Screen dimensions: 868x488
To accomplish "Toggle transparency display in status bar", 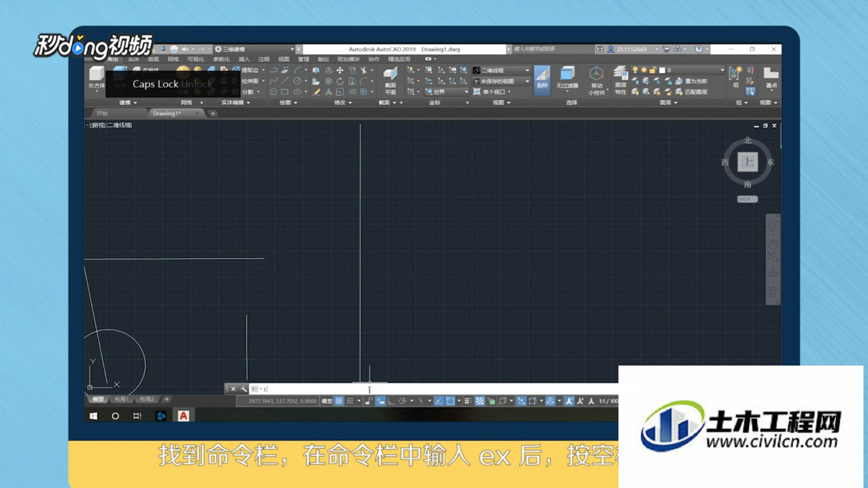I will [x=480, y=401].
